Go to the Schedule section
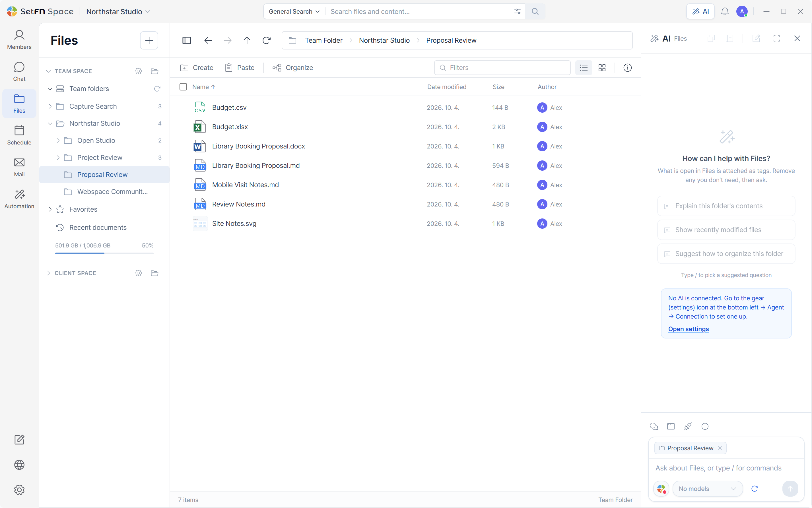This screenshot has height=508, width=812. [x=19, y=135]
